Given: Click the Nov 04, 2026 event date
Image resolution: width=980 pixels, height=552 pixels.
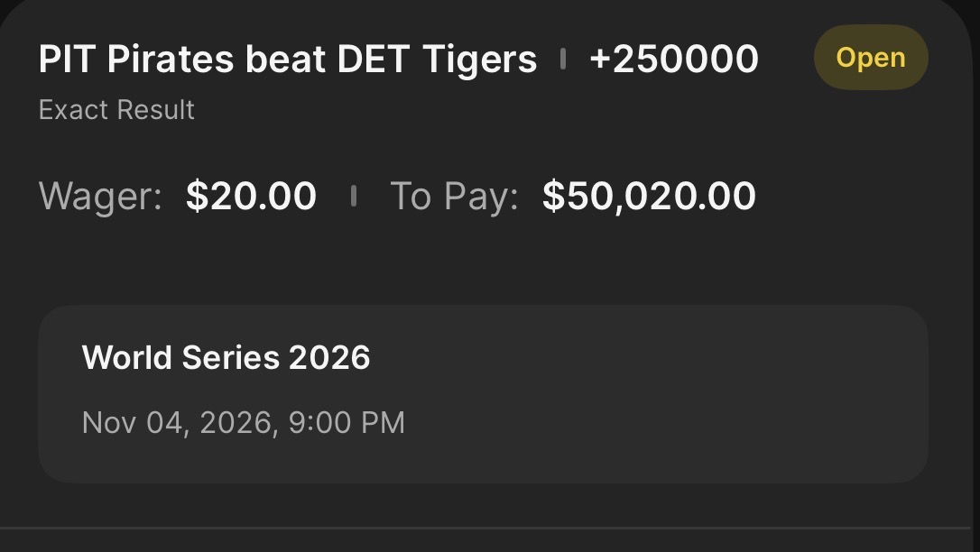Looking at the screenshot, I should pos(178,422).
